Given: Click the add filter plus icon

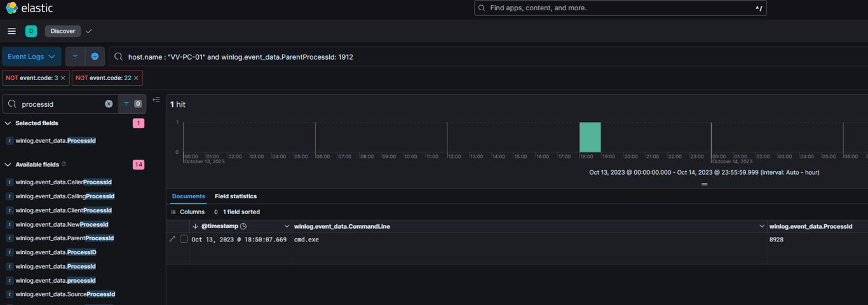Looking at the screenshot, I should (x=95, y=57).
